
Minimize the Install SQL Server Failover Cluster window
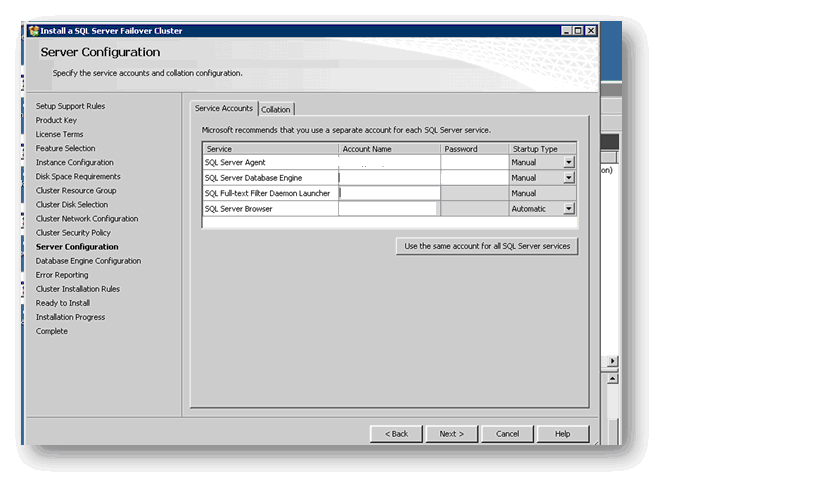pyautogui.click(x=566, y=31)
